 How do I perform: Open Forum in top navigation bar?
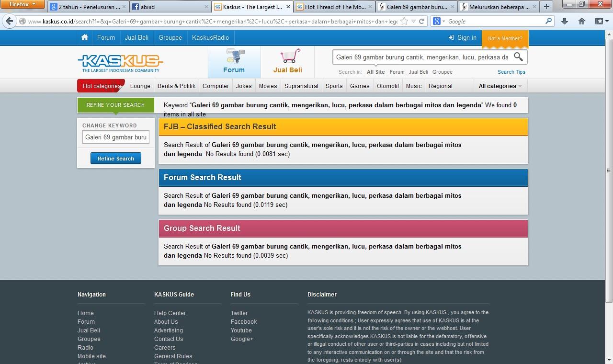pyautogui.click(x=106, y=37)
